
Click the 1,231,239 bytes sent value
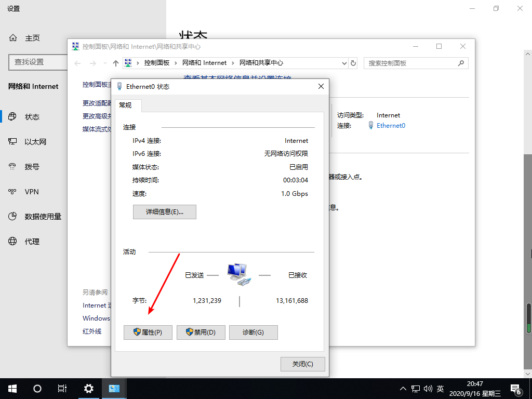207,301
